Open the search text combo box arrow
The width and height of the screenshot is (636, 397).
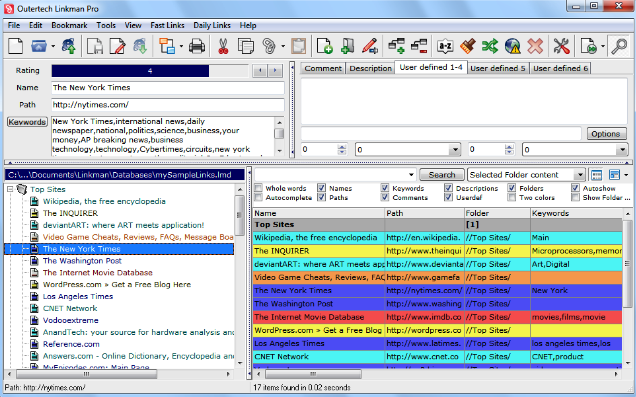(411, 175)
